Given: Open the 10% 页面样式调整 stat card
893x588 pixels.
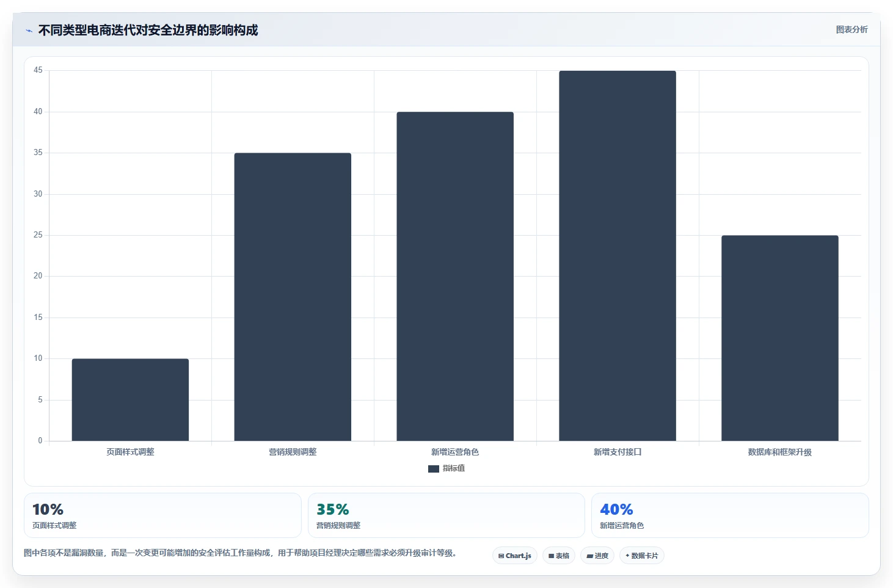Looking at the screenshot, I should pyautogui.click(x=162, y=515).
